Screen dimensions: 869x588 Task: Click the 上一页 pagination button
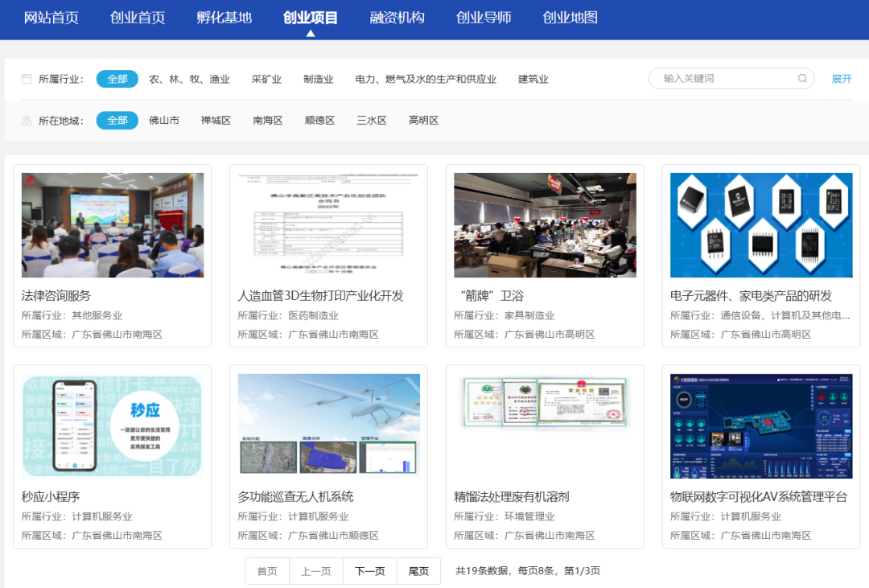point(316,571)
